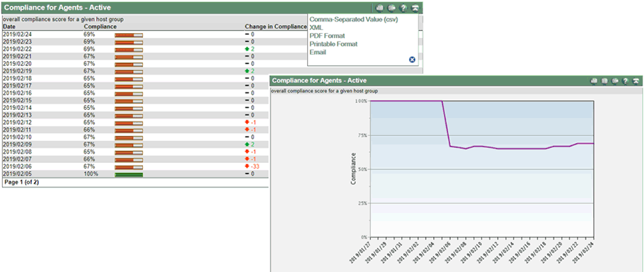
Task: Click green compliance bar for 2019/02/05
Action: point(129,174)
